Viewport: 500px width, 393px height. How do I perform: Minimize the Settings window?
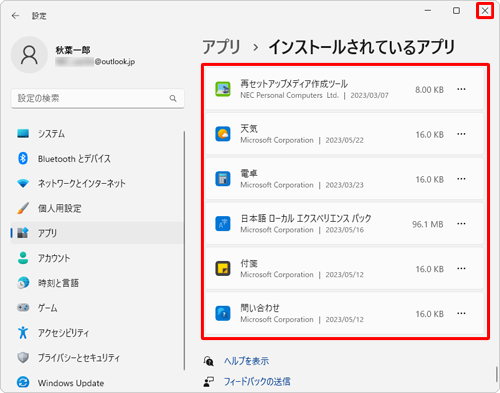(428, 11)
